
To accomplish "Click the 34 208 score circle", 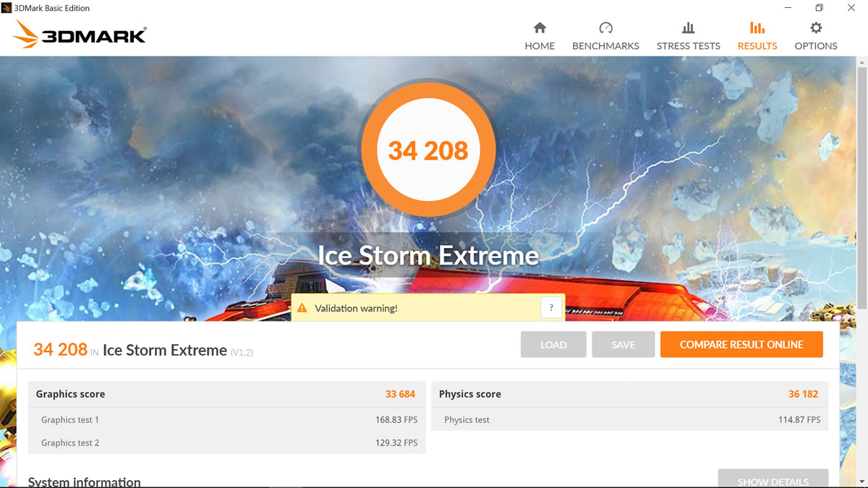I will (x=428, y=150).
